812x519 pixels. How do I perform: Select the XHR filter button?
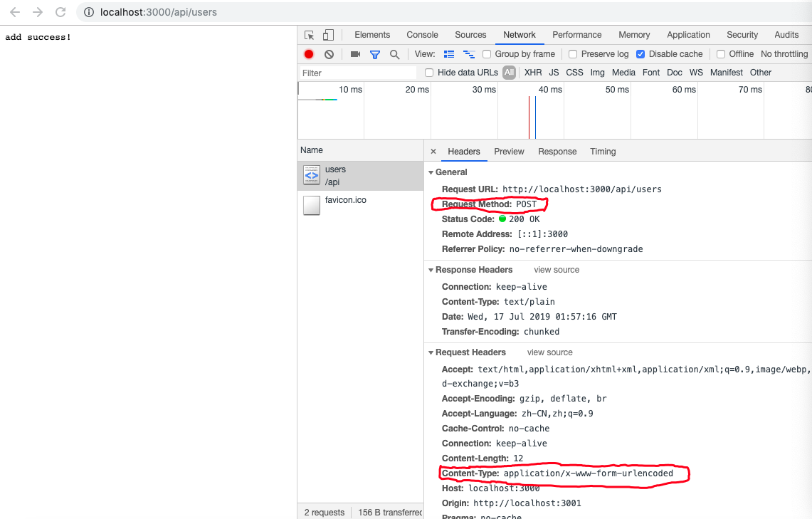(532, 72)
